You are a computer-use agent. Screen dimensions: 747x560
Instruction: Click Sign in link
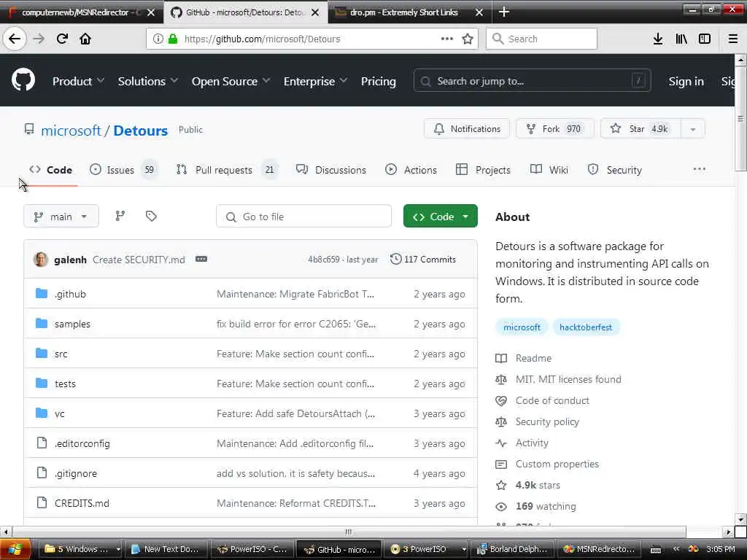pyautogui.click(x=686, y=81)
